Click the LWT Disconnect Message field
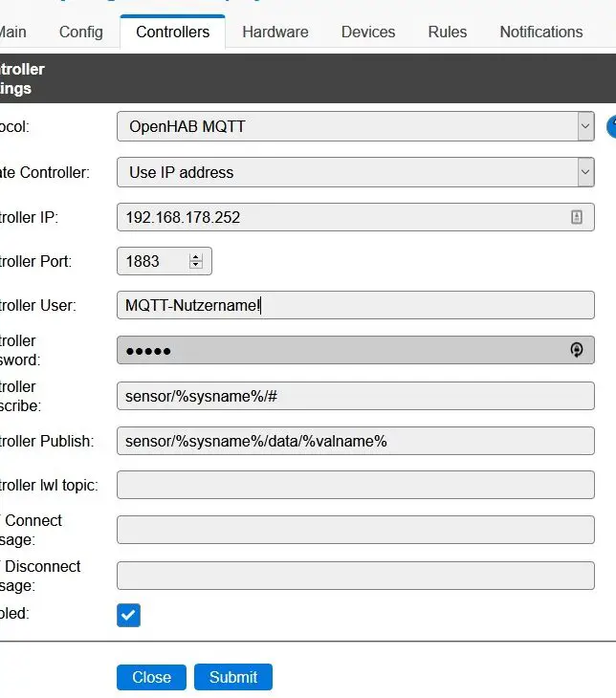 (x=356, y=576)
